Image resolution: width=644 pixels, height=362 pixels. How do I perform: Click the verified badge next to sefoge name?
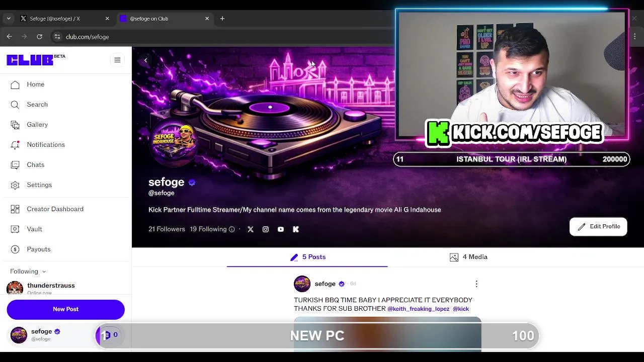(x=192, y=183)
